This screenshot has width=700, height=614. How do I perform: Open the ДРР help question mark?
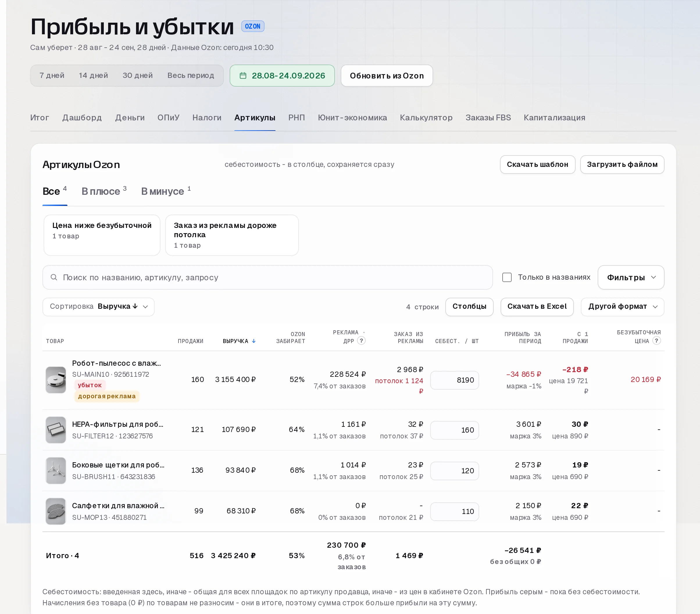tap(361, 340)
